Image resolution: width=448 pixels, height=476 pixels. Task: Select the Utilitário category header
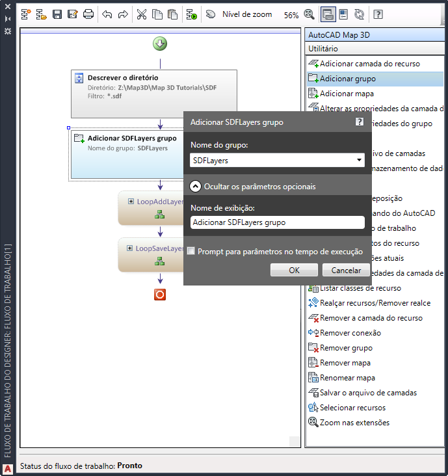tap(375, 49)
